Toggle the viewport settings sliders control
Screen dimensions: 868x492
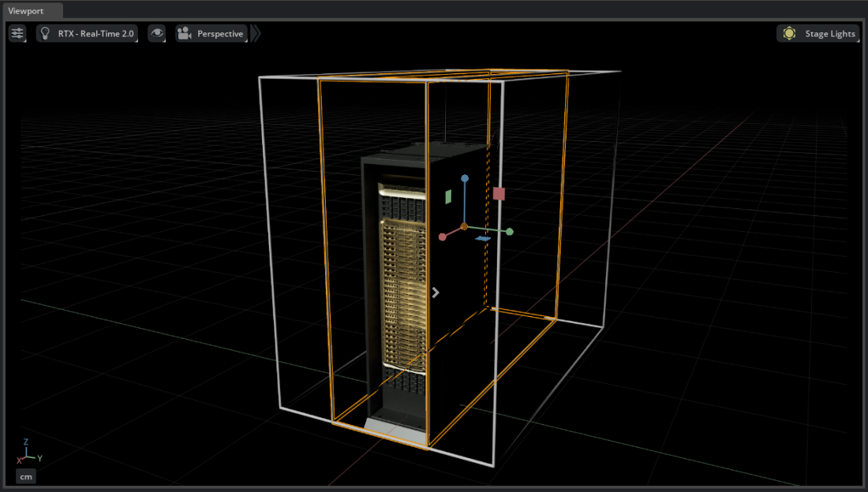(x=17, y=33)
